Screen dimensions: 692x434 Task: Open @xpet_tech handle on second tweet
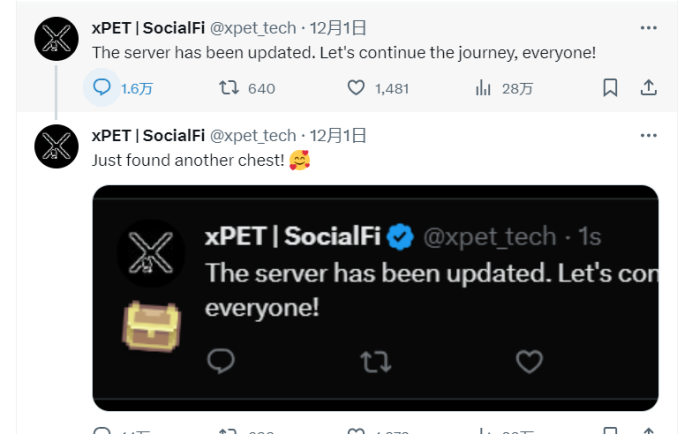pos(253,136)
